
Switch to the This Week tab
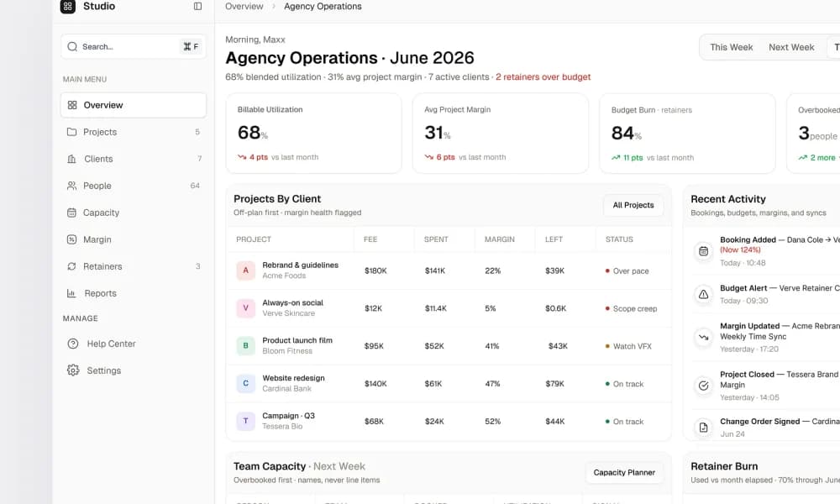[732, 47]
